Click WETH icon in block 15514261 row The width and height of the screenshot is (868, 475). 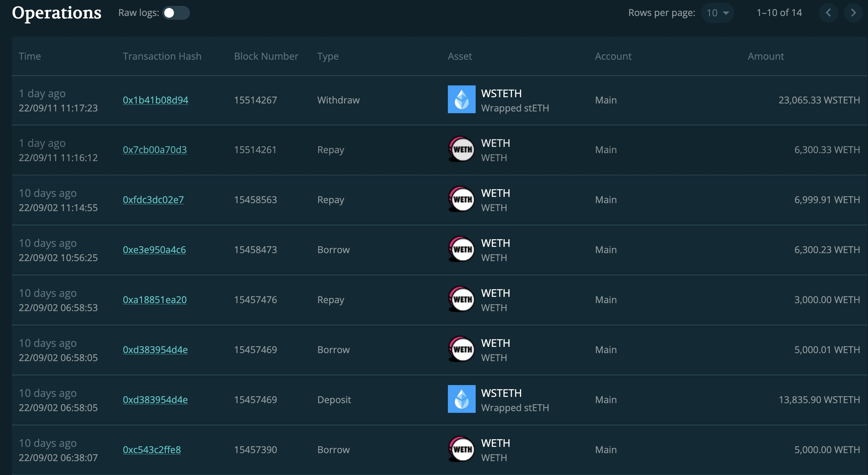click(x=461, y=149)
